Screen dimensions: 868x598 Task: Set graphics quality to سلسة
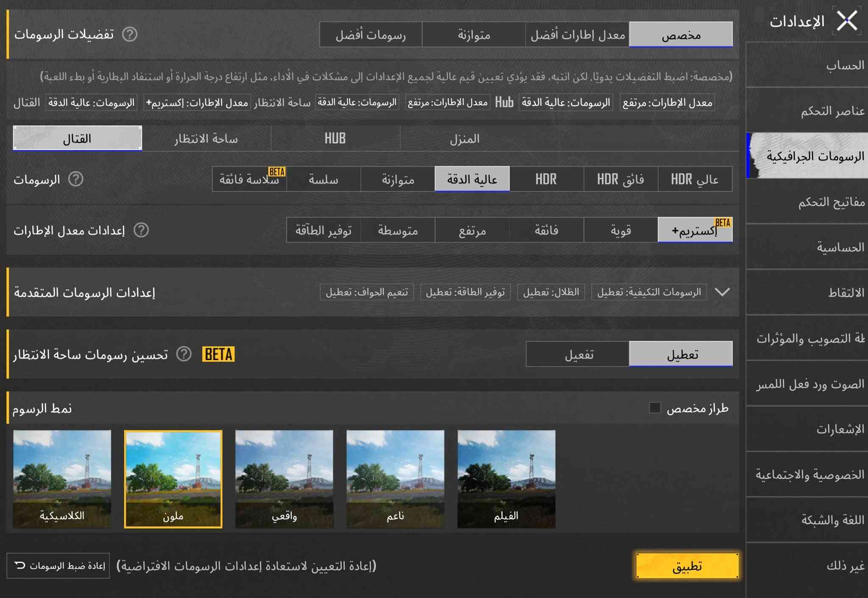(x=323, y=179)
